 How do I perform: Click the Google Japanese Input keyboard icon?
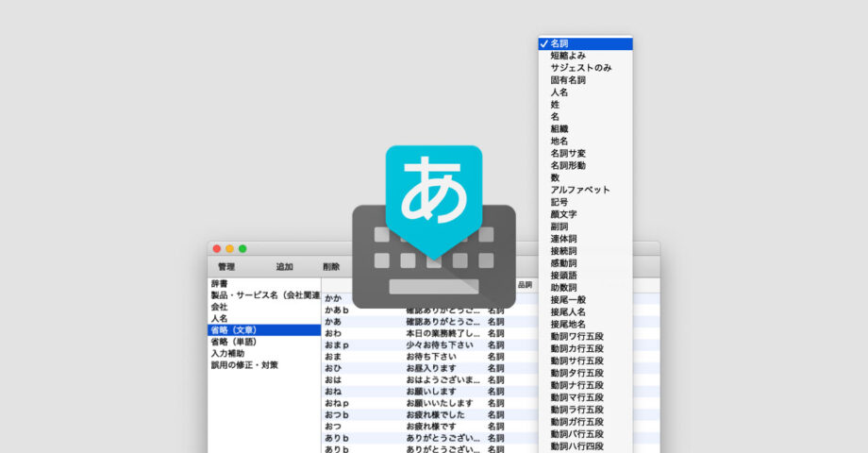[x=434, y=264]
